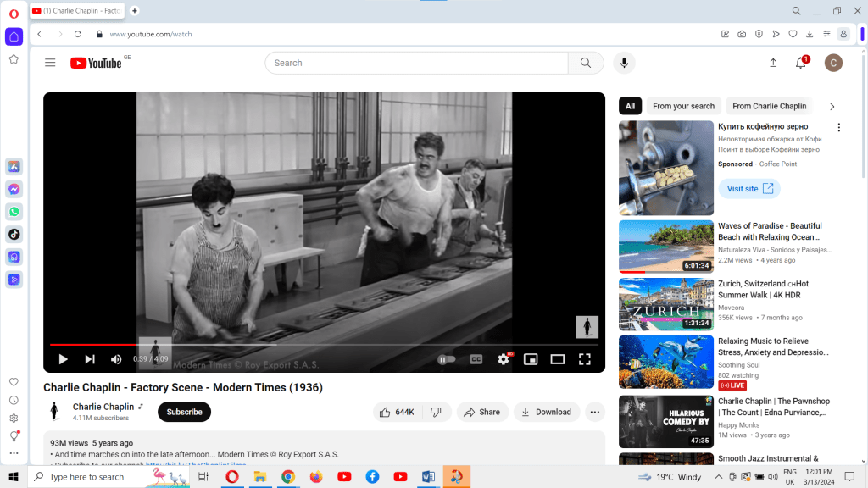Select From your search chip
The height and width of the screenshot is (488, 868).
pyautogui.click(x=684, y=106)
